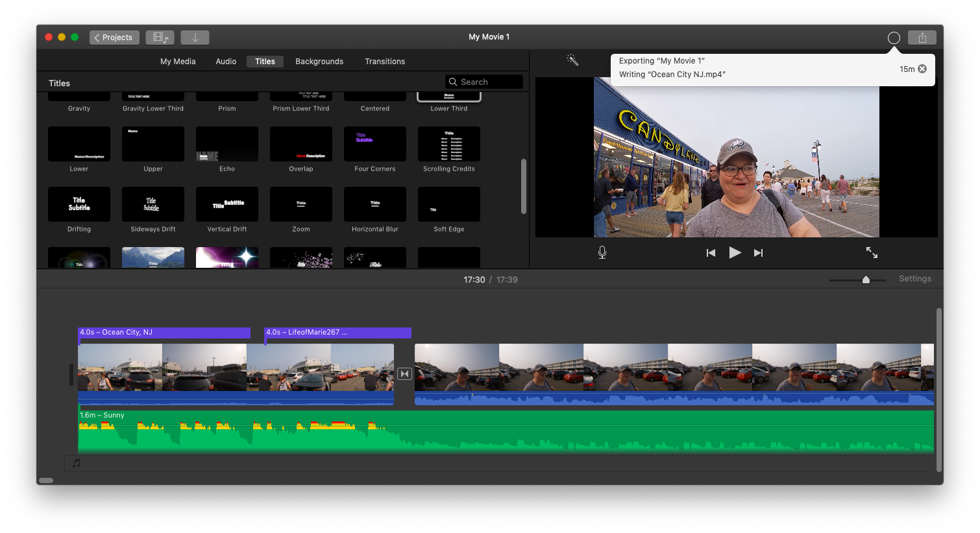Play the movie in the viewer

(x=735, y=253)
